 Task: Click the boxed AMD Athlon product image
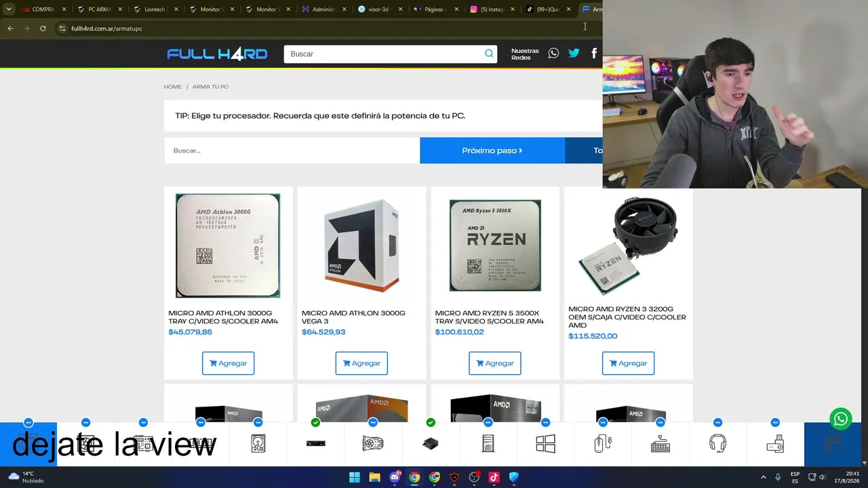pos(361,245)
